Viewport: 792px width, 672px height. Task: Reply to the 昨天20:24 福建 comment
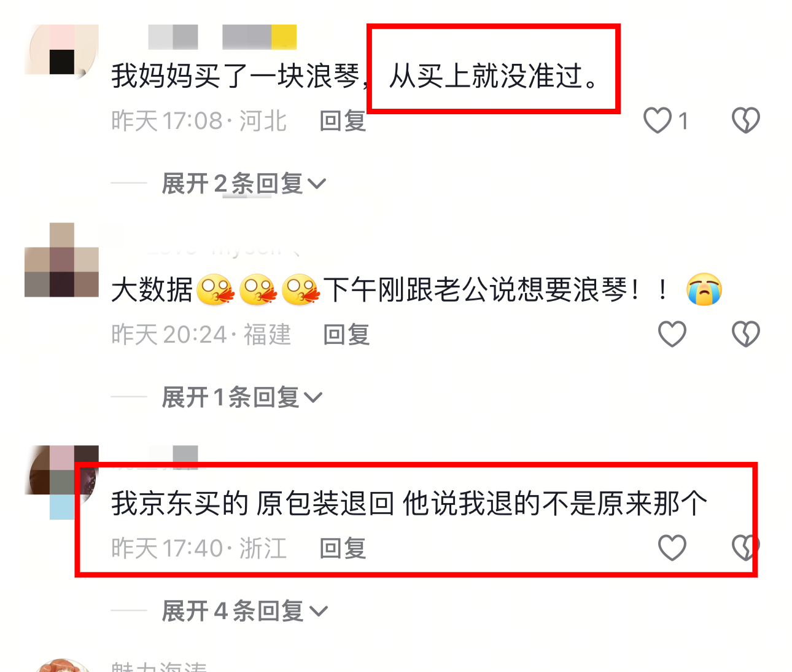pyautogui.click(x=346, y=335)
